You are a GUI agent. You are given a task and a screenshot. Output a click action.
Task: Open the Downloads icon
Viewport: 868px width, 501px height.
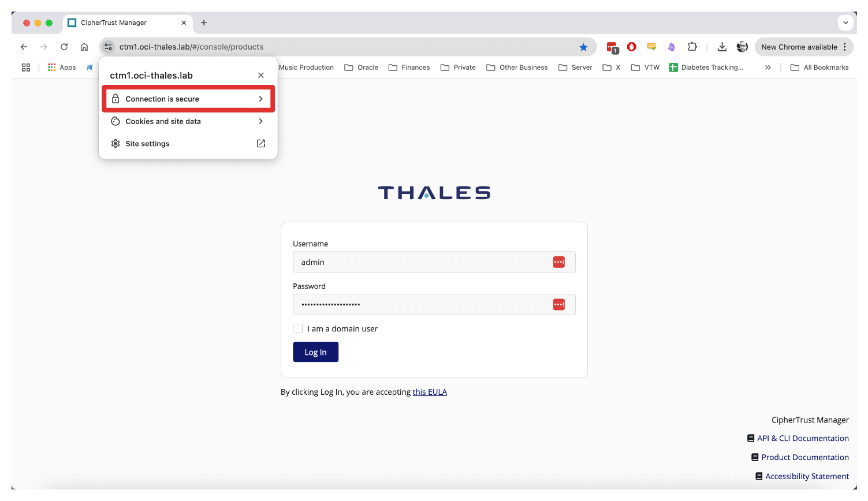pos(722,47)
